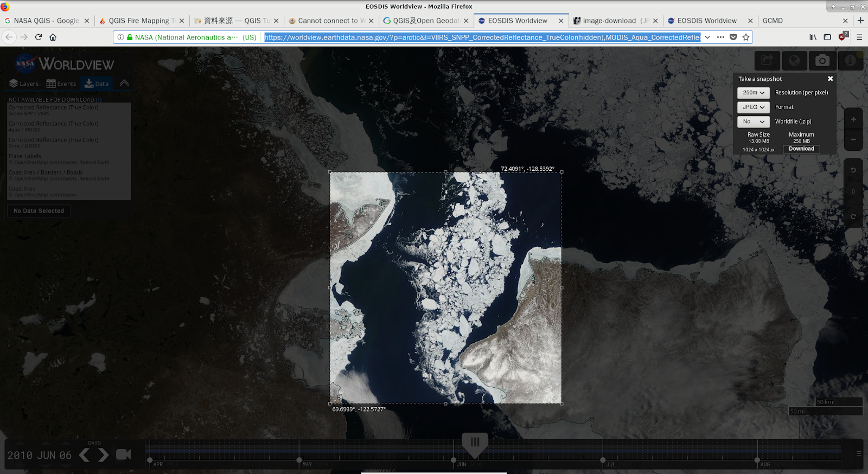The height and width of the screenshot is (474, 868).
Task: Select the Terra / MODIS layer entry
Action: pyautogui.click(x=69, y=143)
